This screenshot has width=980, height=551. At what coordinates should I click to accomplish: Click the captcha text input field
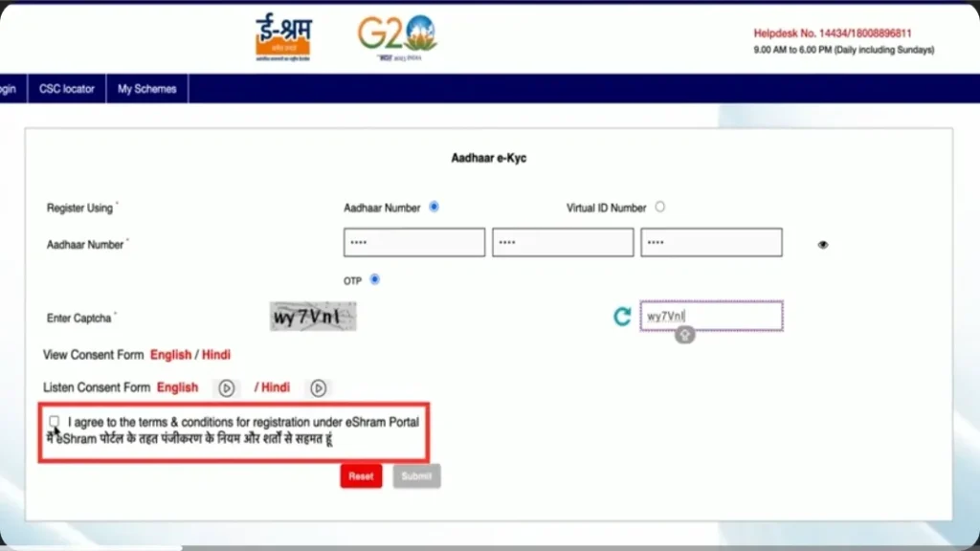coord(711,316)
